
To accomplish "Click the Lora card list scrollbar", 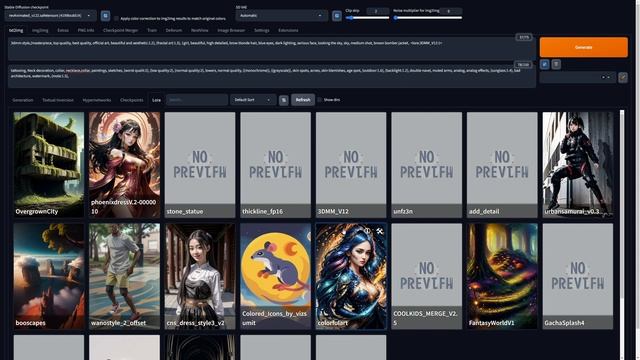I will coord(622,204).
